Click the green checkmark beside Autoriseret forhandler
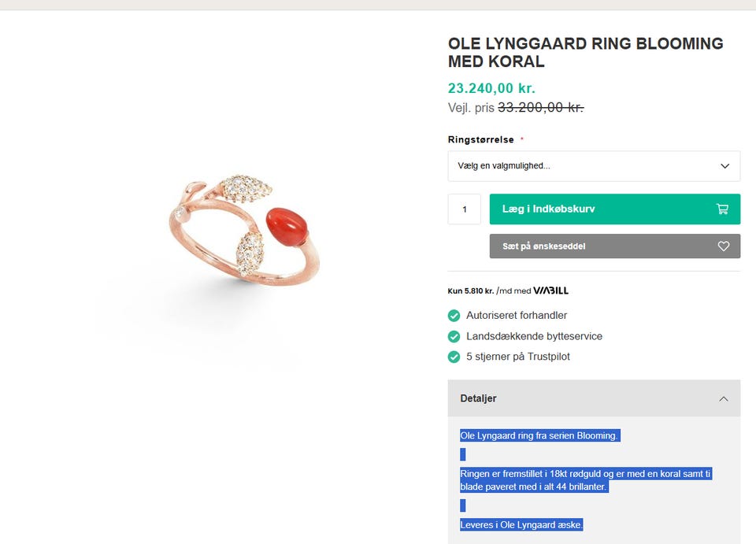This screenshot has width=756, height=544. click(x=454, y=315)
